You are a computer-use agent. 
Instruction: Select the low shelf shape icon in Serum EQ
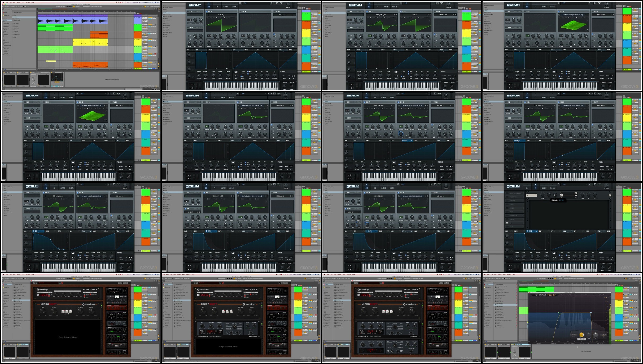(x=561, y=193)
